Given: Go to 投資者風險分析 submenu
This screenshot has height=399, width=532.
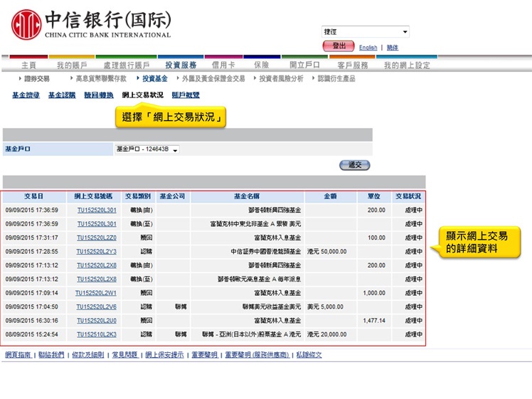Looking at the screenshot, I should point(281,79).
